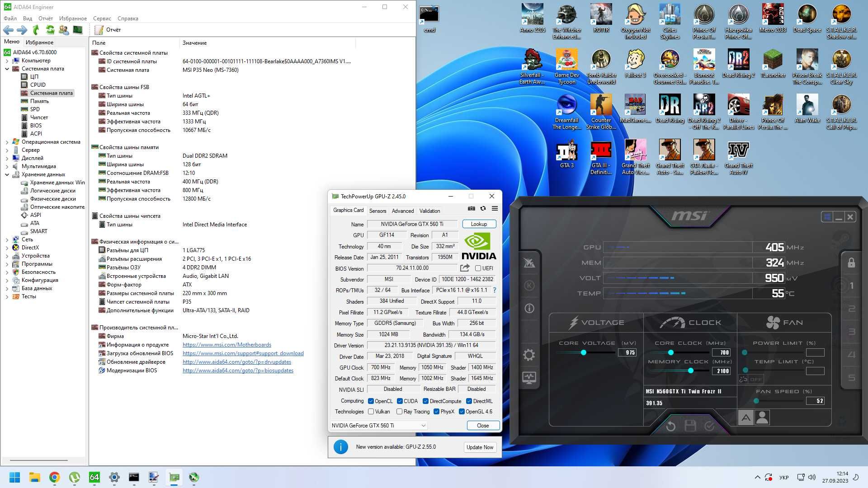The image size is (868, 488).
Task: Open AIDA64 user management toolbar icon
Action: click(64, 30)
